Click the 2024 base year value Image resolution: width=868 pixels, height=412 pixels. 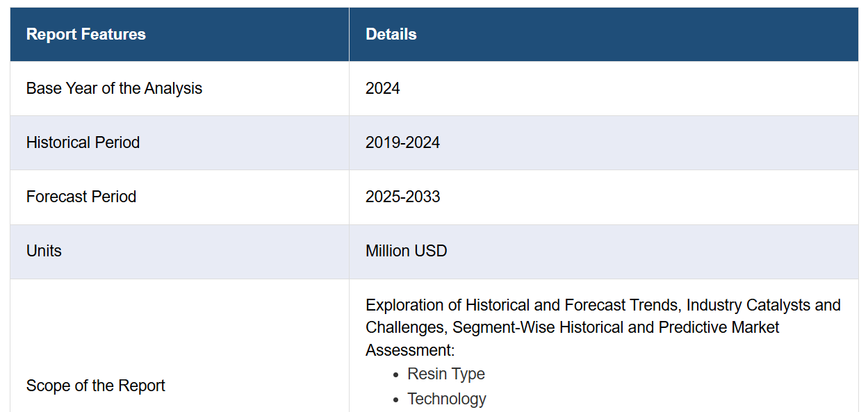[383, 89]
